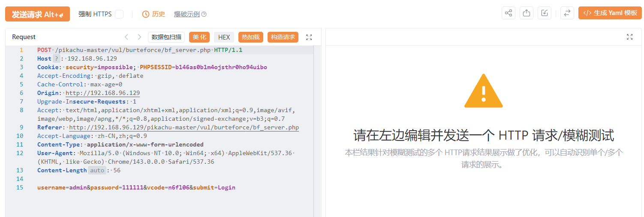Click the Host question mark hint badge
This screenshot has width=644, height=217.
coord(56,58)
